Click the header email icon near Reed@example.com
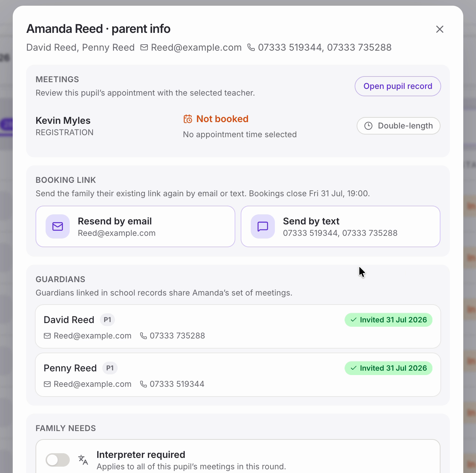Screen dimensions: 476x473 pos(144,48)
